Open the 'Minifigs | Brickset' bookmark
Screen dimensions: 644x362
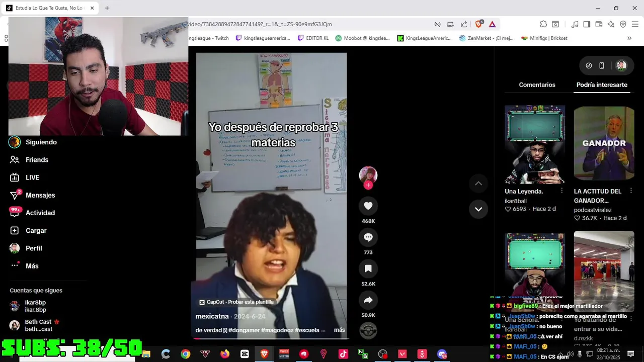(x=544, y=38)
